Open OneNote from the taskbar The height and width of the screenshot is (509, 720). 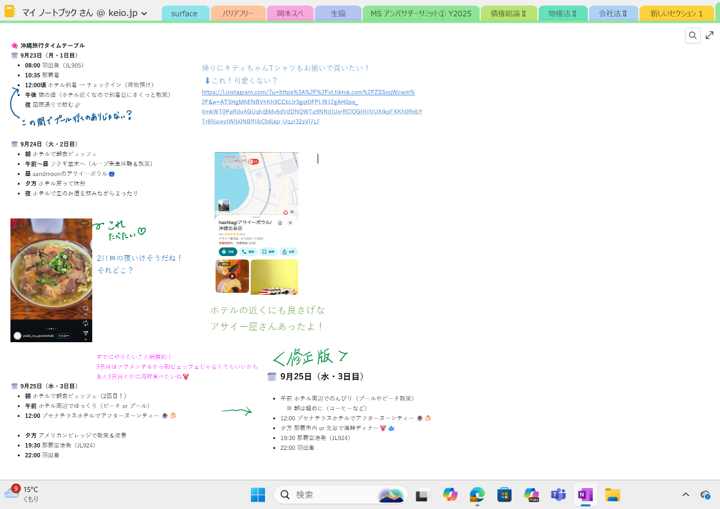(x=585, y=495)
